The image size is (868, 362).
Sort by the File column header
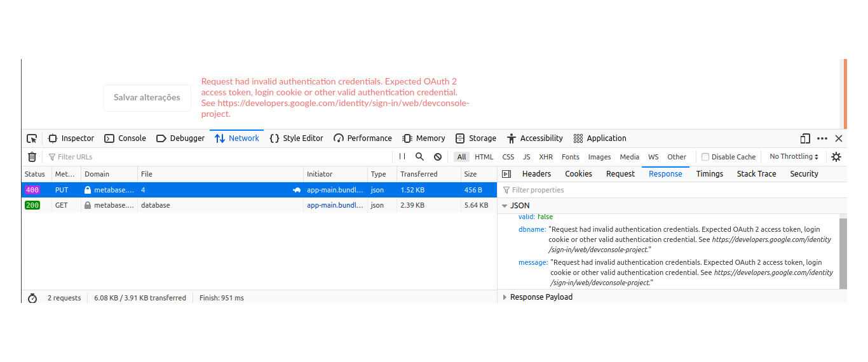coord(220,174)
